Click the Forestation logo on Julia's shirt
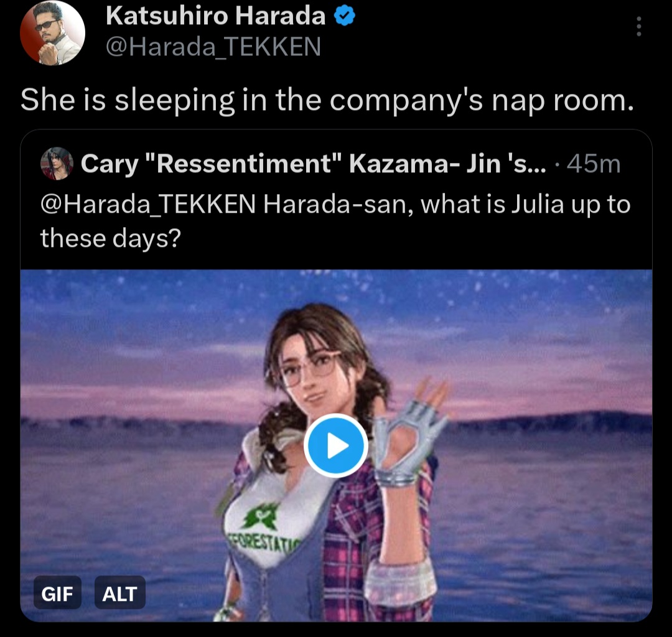Image resolution: width=672 pixels, height=637 pixels. [x=261, y=518]
